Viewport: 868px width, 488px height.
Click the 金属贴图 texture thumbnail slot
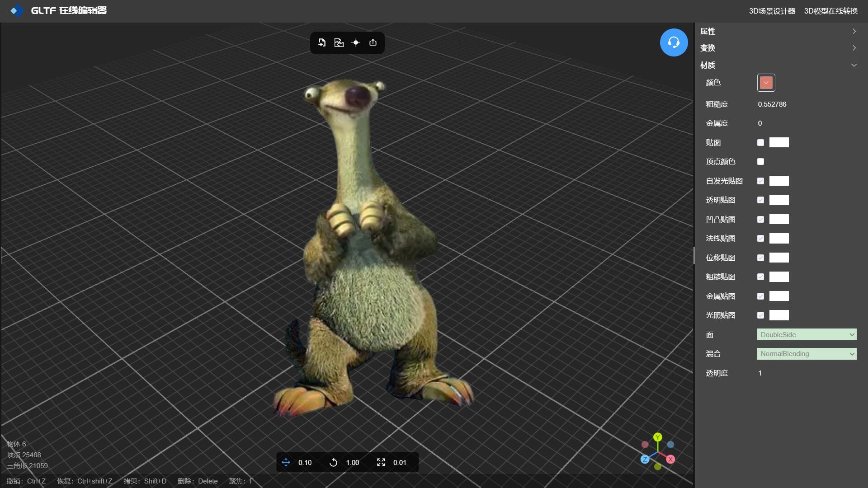(779, 296)
